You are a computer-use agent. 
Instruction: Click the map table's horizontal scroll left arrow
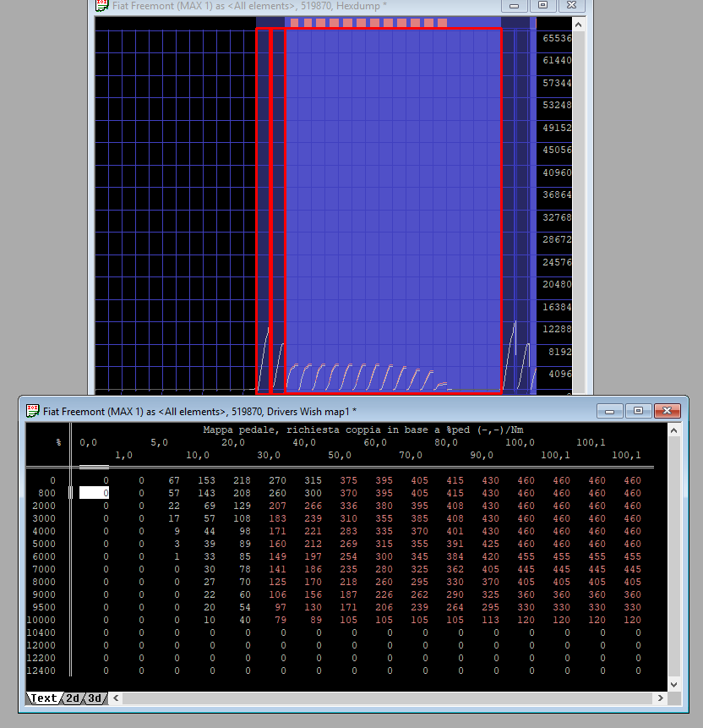pyautogui.click(x=116, y=698)
